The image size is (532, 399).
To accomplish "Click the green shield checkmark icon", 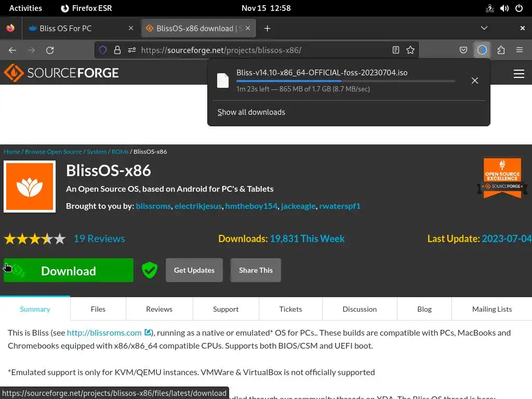I will point(150,270).
